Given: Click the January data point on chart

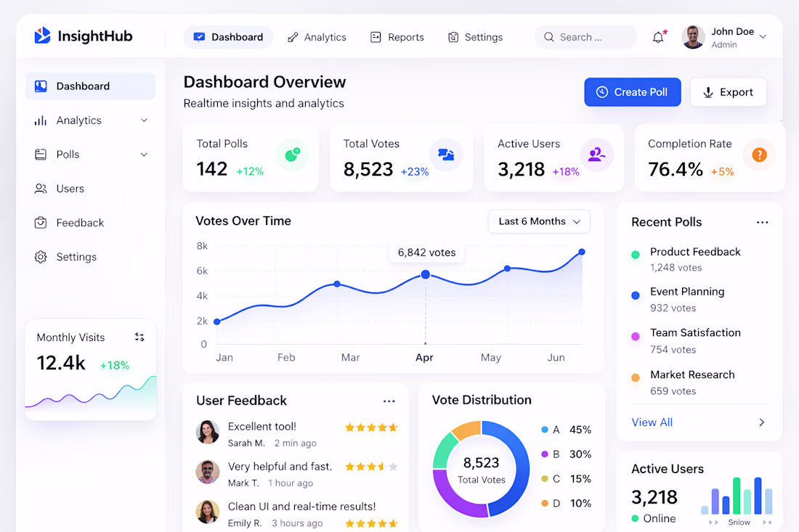Looking at the screenshot, I should [217, 322].
